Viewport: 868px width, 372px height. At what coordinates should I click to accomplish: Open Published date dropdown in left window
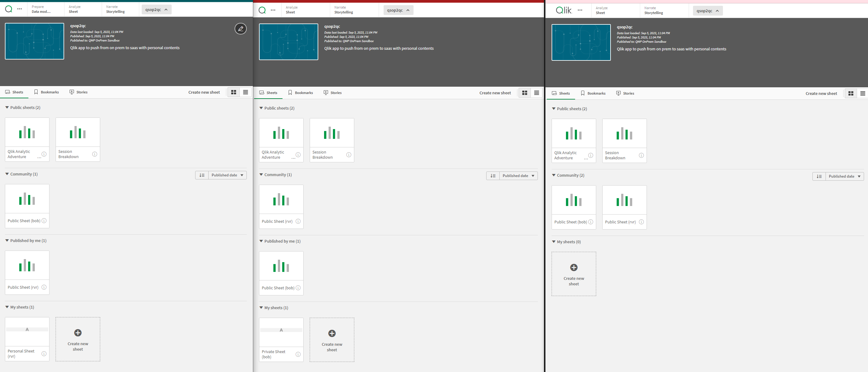point(228,175)
